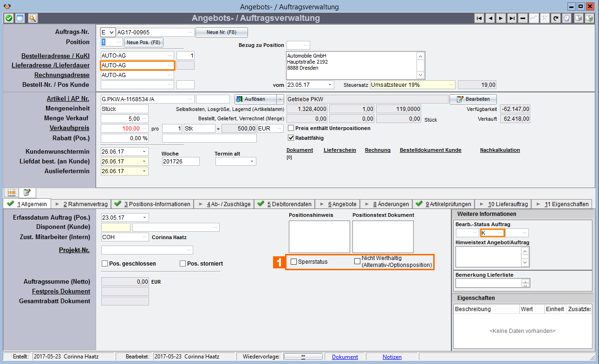This screenshot has height=364, width=599.
Task: Tick the Pos. geschlossen checkbox
Action: 104,263
